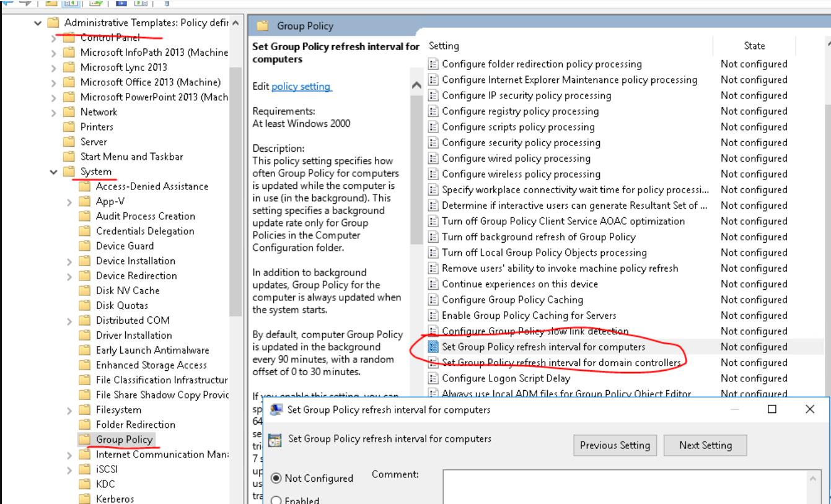Select the Driver Installation folder

[134, 335]
